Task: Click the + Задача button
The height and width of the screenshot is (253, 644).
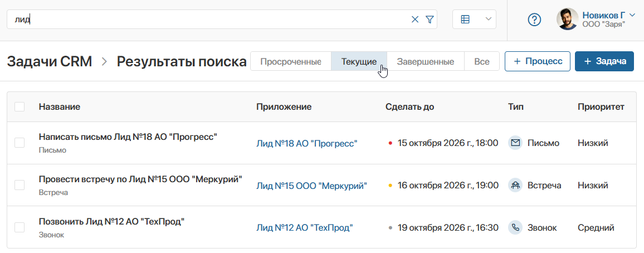Action: [604, 61]
